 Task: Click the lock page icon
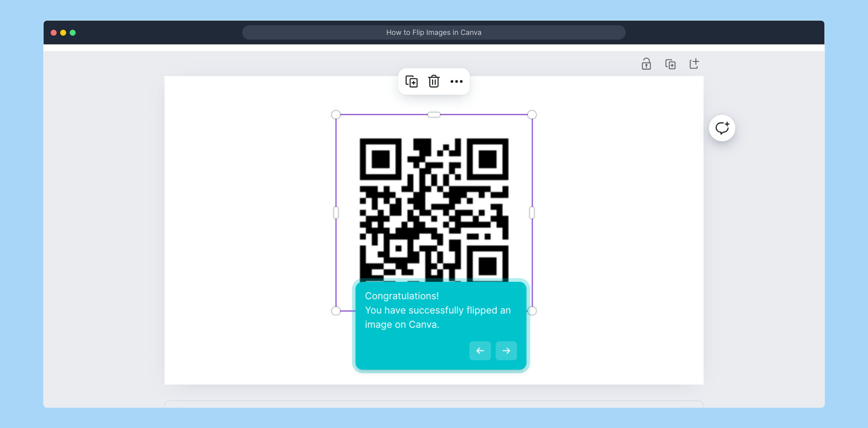tap(646, 64)
